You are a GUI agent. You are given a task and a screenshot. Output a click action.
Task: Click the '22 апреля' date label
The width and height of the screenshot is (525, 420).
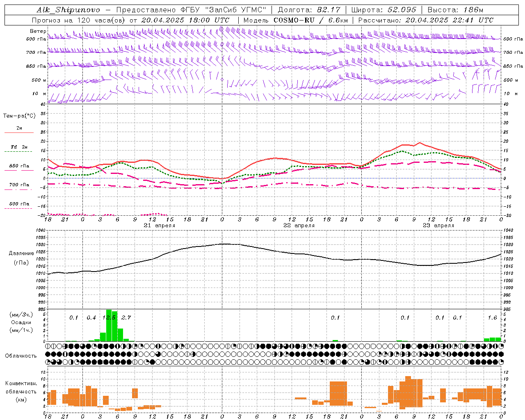pyautogui.click(x=299, y=225)
